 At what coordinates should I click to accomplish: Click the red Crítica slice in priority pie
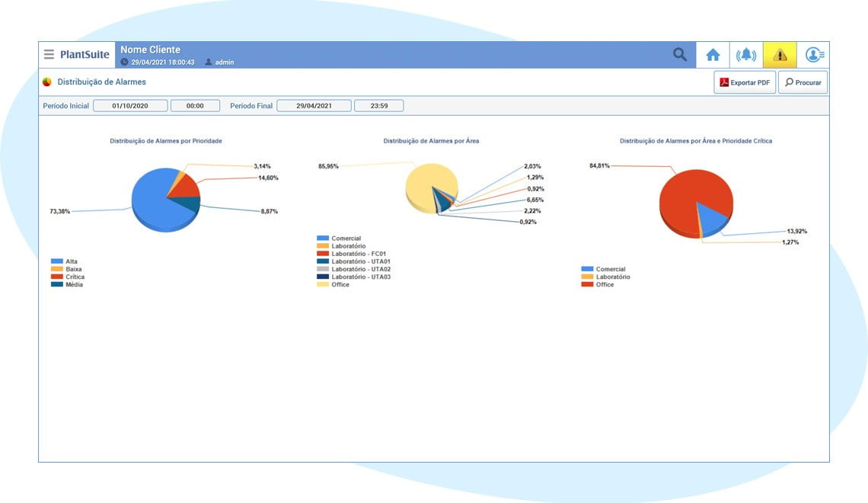coord(187,187)
